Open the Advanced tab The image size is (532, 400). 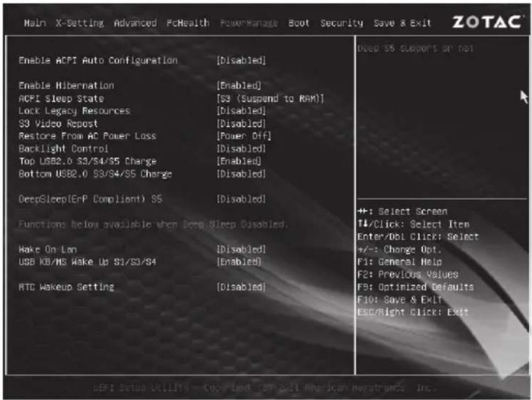pyautogui.click(x=135, y=23)
